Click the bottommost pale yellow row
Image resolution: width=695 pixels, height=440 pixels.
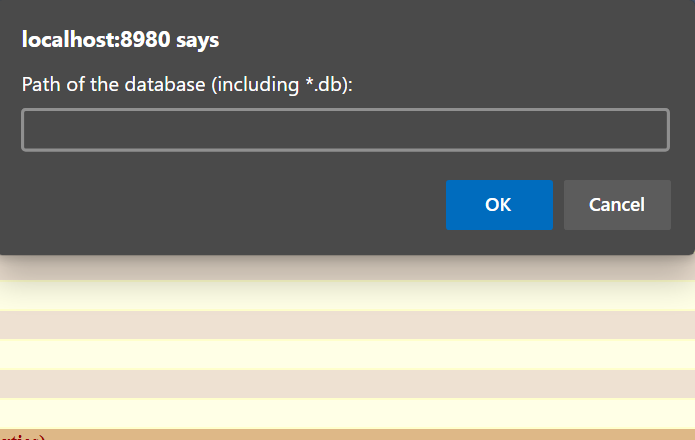click(x=347, y=413)
